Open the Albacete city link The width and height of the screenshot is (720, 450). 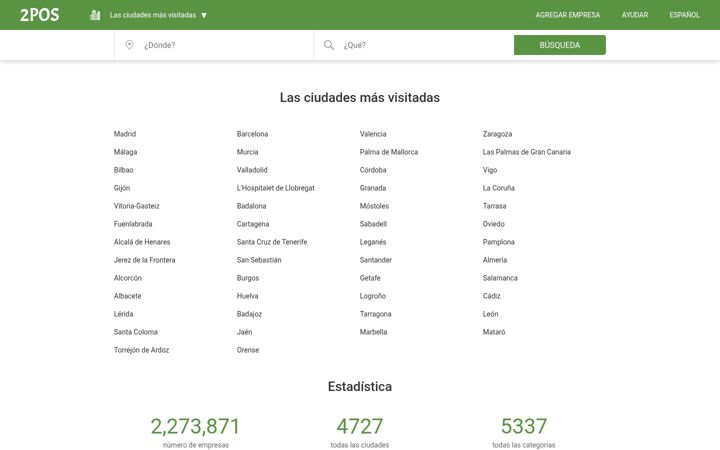click(128, 296)
